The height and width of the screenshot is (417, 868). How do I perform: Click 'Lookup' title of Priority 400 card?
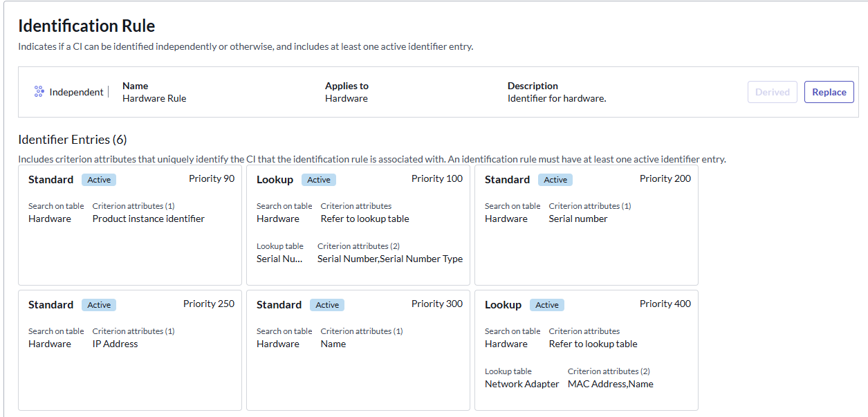[503, 305]
